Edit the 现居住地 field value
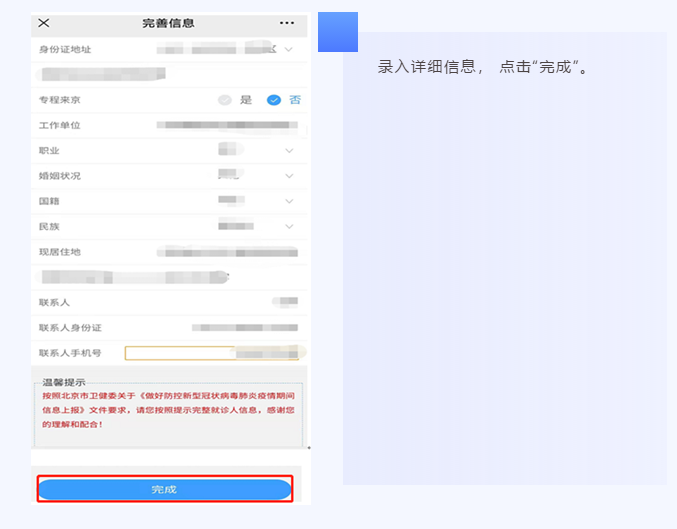The height and width of the screenshot is (529, 677). [x=227, y=252]
